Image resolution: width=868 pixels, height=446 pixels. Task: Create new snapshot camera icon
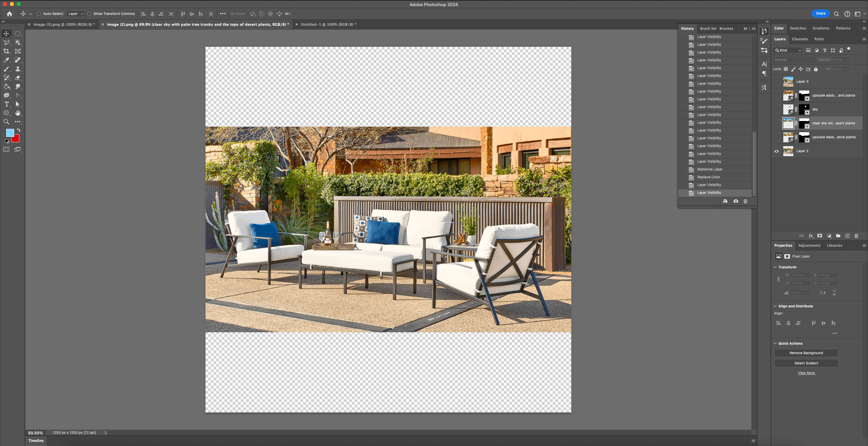point(736,201)
